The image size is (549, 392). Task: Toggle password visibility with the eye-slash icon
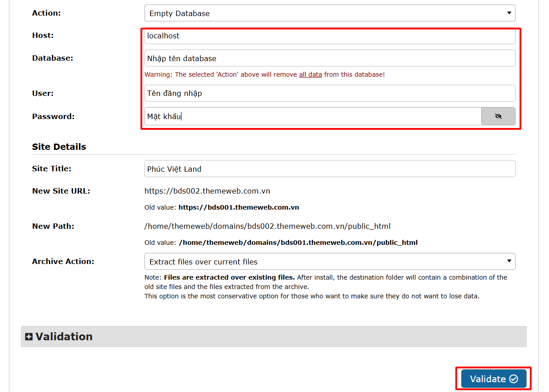tap(498, 116)
